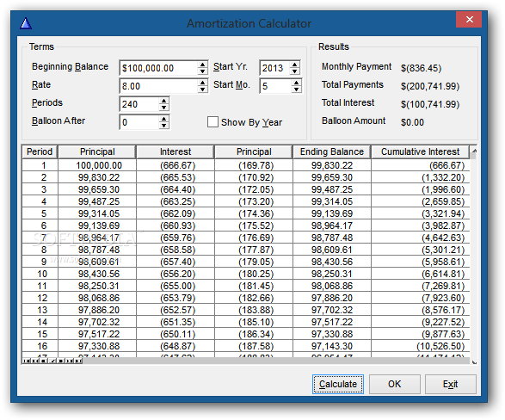
Task: Click the Start Mo. field showing 5
Action: coord(275,86)
